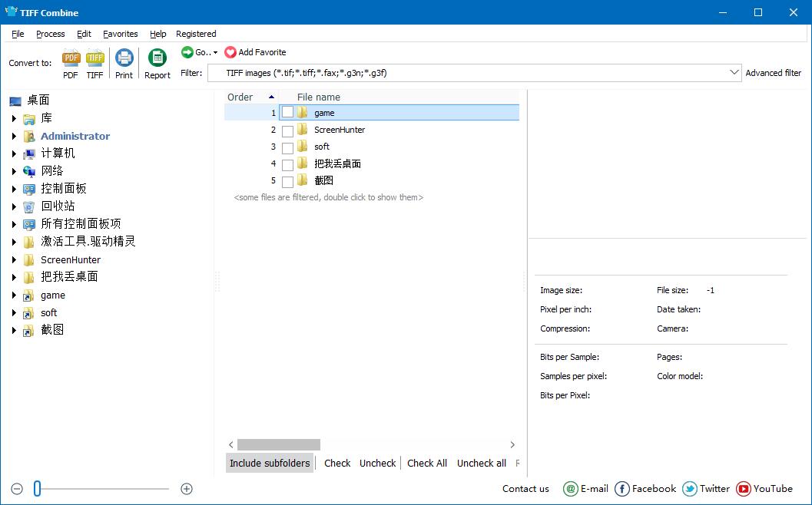Click the Print toolbar icon

124,58
